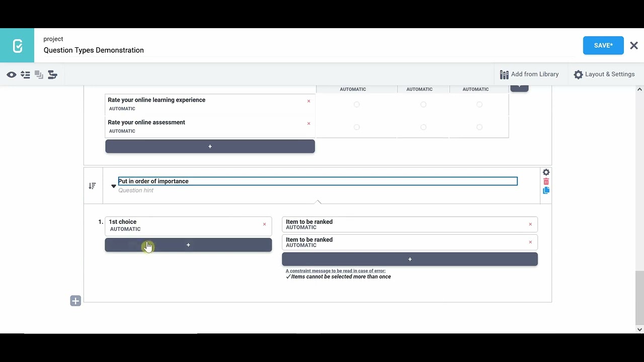
Task: Delete ranking question with trash icon
Action: [x=546, y=182]
